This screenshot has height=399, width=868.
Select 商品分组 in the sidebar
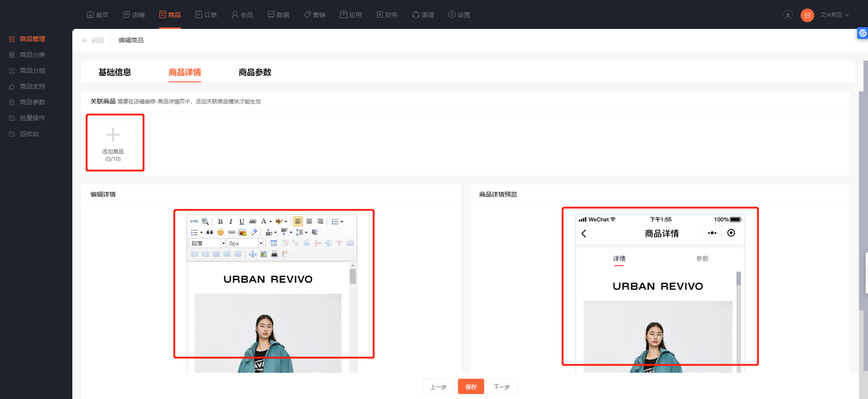pos(32,70)
